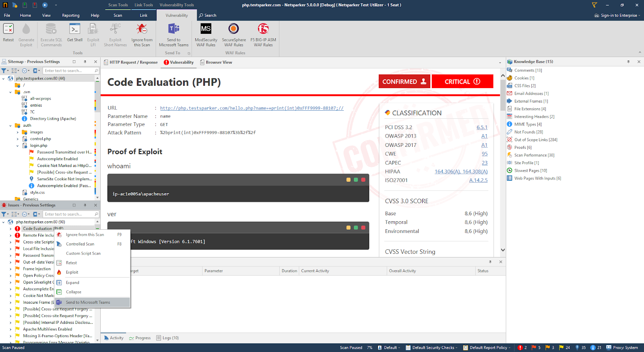Generate SecureSphere WAF Rules
This screenshot has width=644, height=352.
point(234,34)
